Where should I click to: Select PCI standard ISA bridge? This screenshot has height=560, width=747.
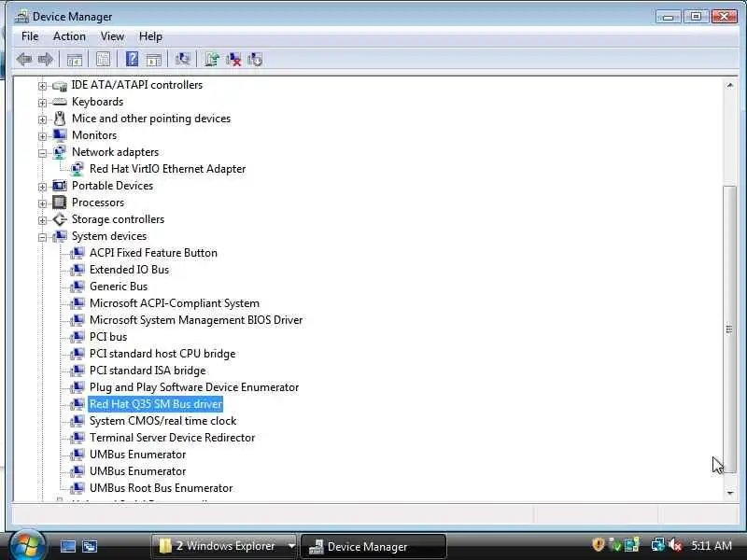148,371
